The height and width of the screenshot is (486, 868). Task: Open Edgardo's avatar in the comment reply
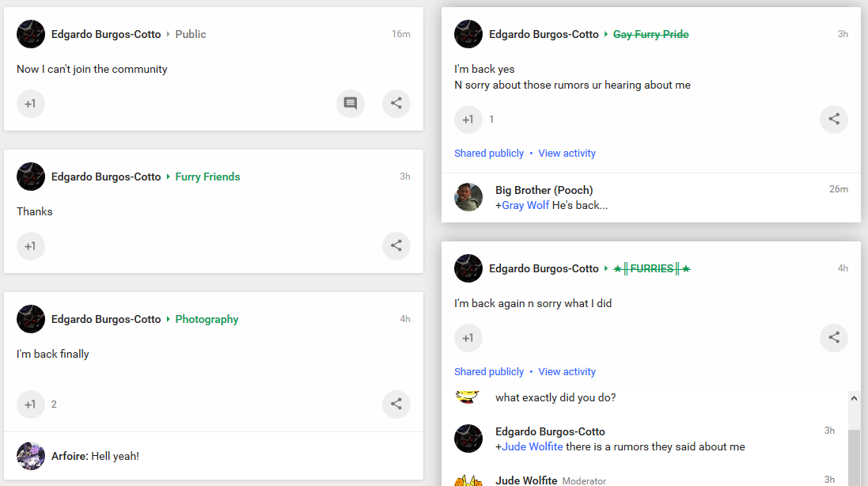point(468,439)
